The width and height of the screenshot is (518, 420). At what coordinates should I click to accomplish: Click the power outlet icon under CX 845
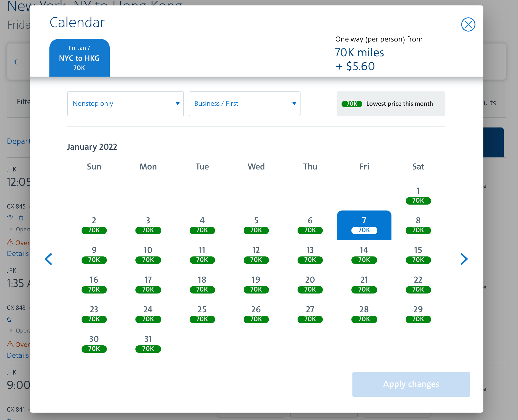21,218
